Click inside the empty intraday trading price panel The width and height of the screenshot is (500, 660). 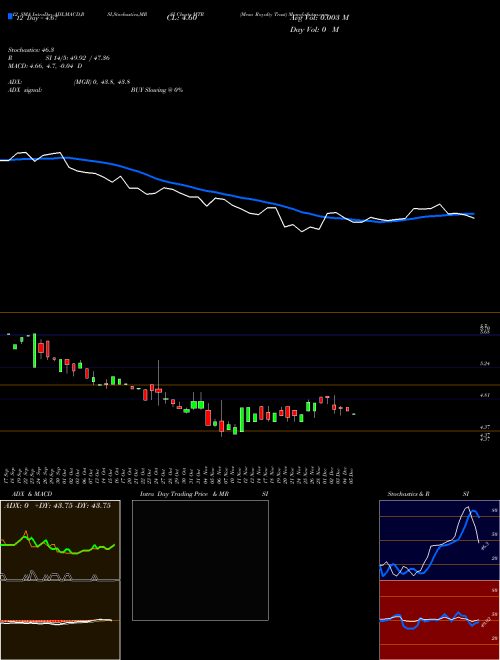[x=200, y=560]
